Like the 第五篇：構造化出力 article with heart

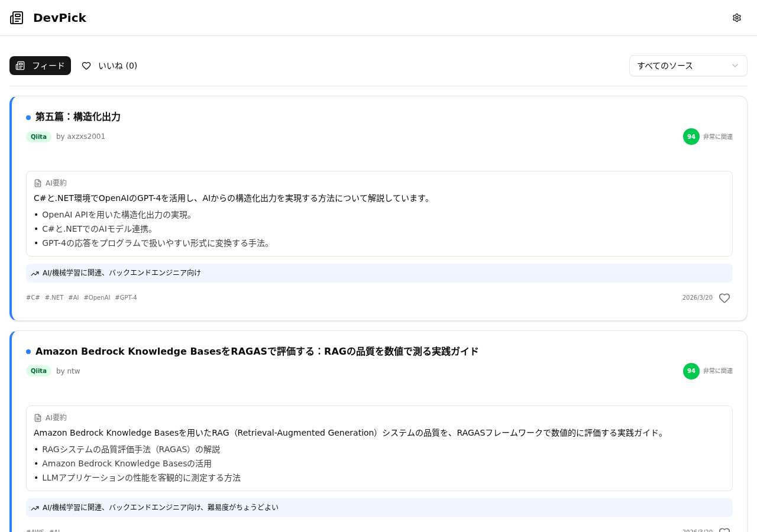pyautogui.click(x=724, y=298)
